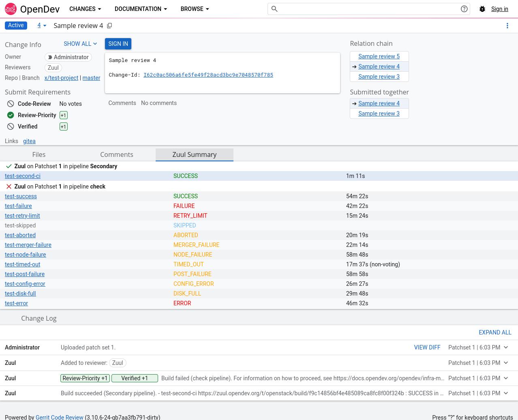Viewport: 518px width, 420px height.
Task: Click the Verified +1 vote chip
Action: tap(64, 126)
